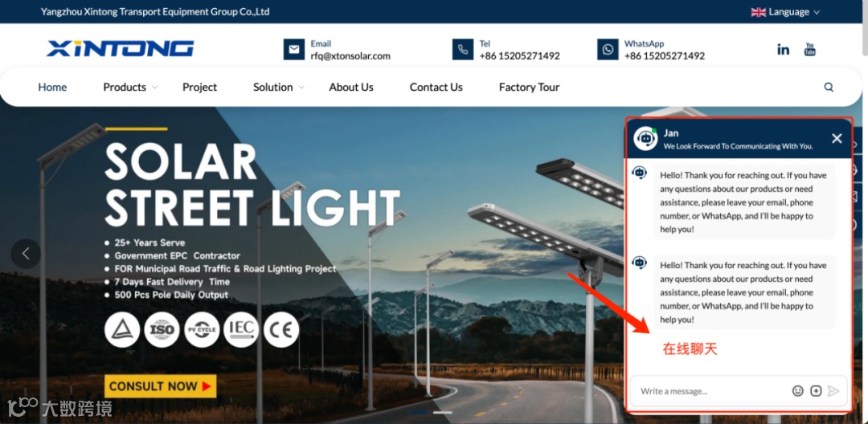Expand the Language dropdown
Viewport: 868px width, 424px height.
785,11
